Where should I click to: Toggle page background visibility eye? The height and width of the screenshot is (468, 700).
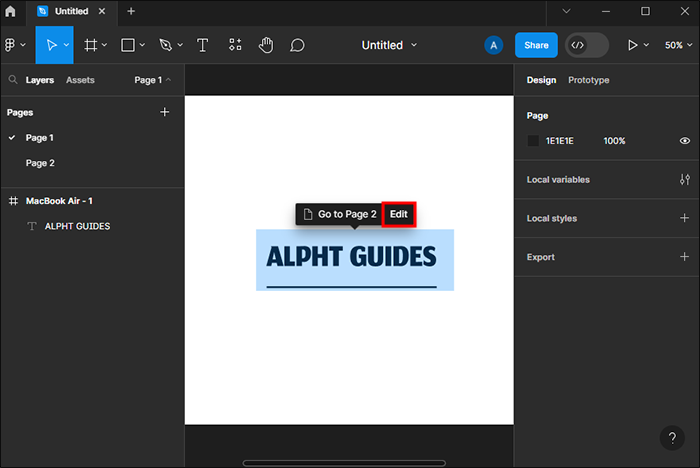click(x=685, y=141)
